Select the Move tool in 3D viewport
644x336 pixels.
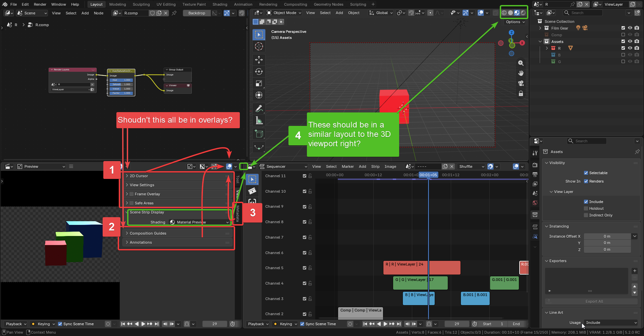pos(259,60)
